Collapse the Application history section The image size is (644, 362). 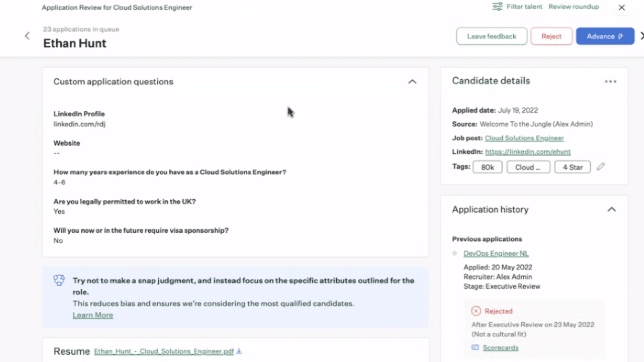(612, 209)
